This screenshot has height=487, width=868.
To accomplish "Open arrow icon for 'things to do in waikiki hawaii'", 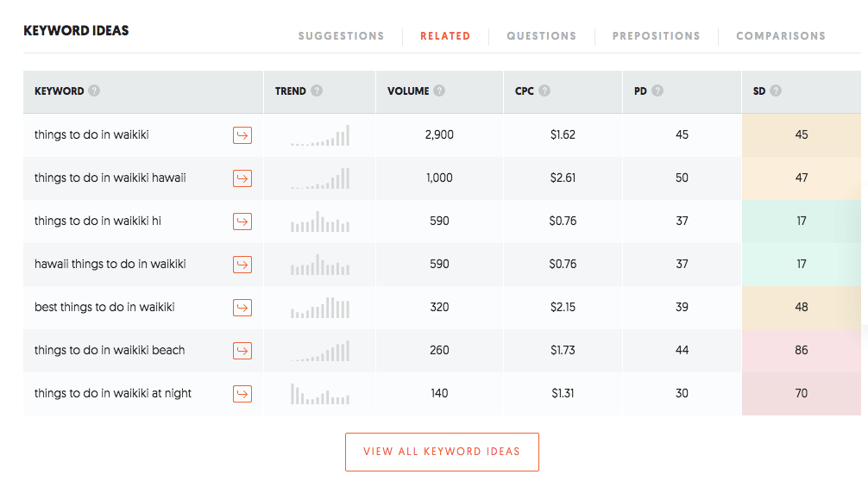I will point(242,178).
